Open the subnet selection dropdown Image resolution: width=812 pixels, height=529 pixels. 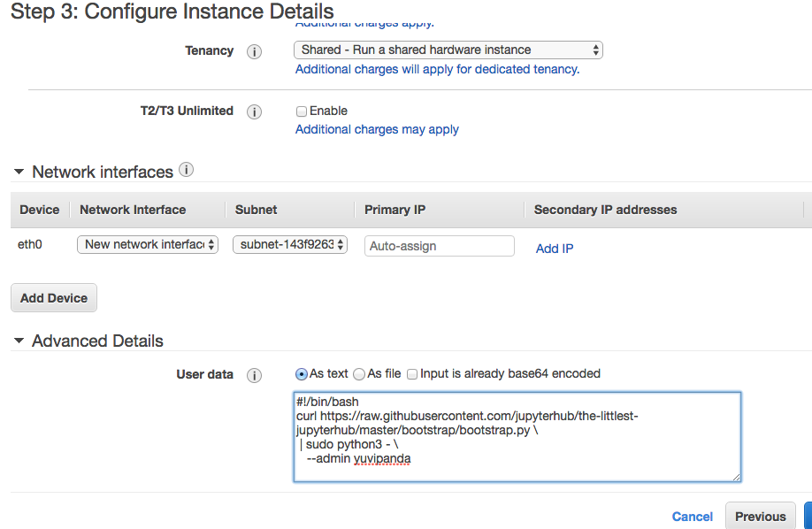click(x=290, y=245)
